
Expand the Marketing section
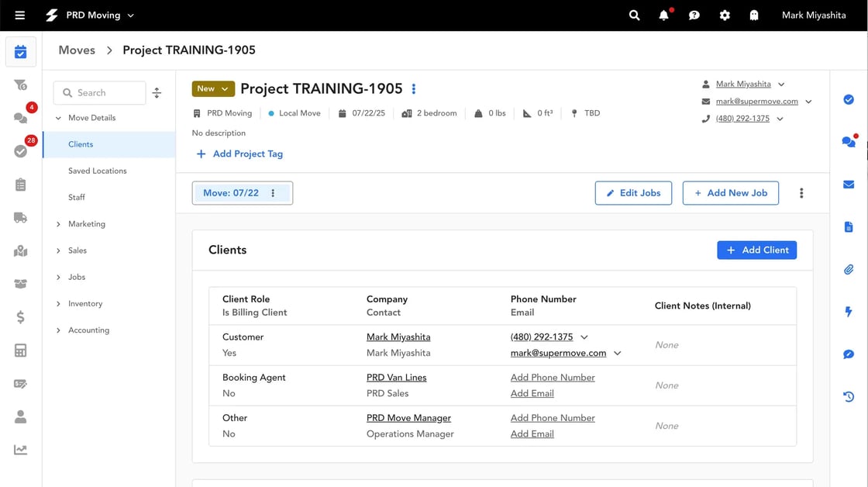point(86,224)
